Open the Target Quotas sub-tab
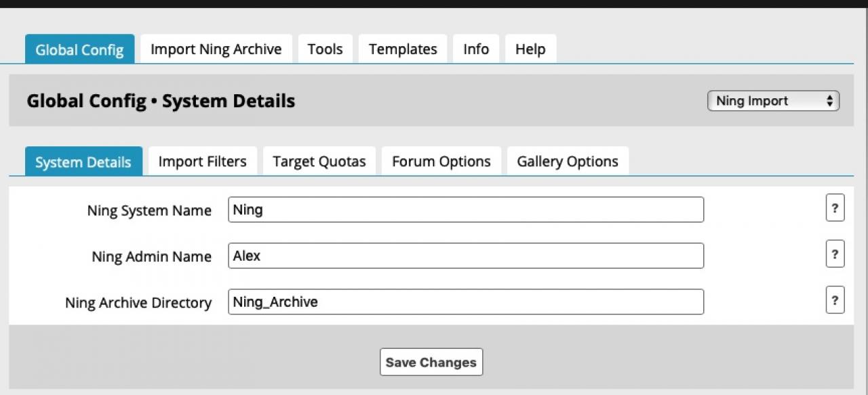Screen dimensions: 868x395 coord(319,162)
